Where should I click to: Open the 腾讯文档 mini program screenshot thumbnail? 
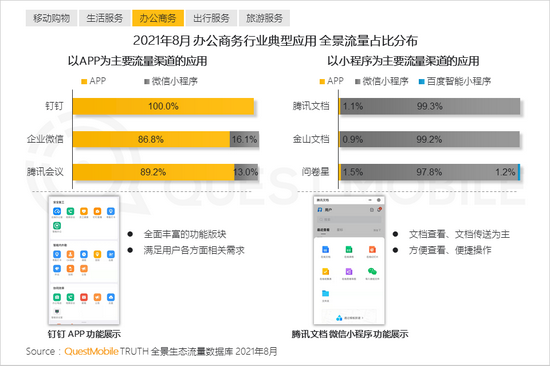(x=349, y=260)
